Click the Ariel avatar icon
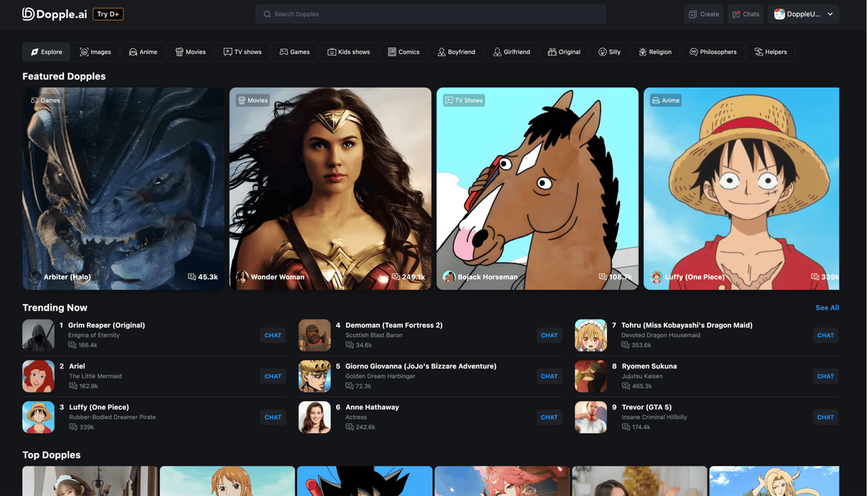The image size is (868, 496). pyautogui.click(x=38, y=376)
